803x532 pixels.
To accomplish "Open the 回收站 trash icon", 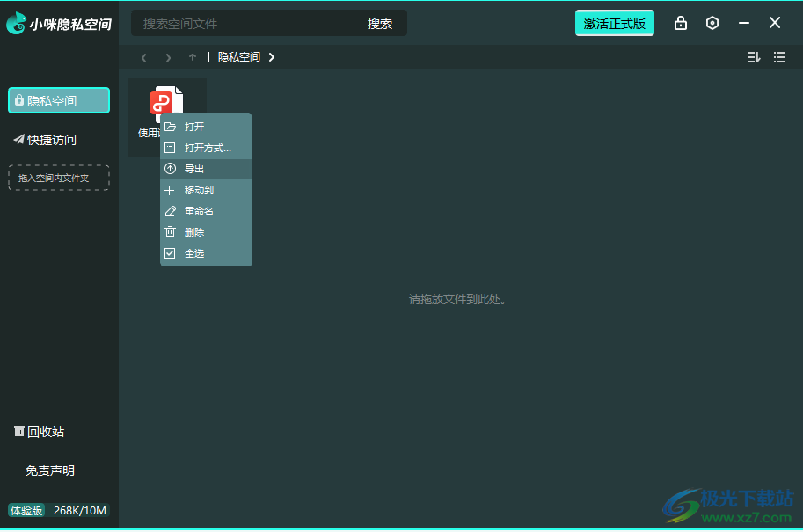I will (18, 431).
